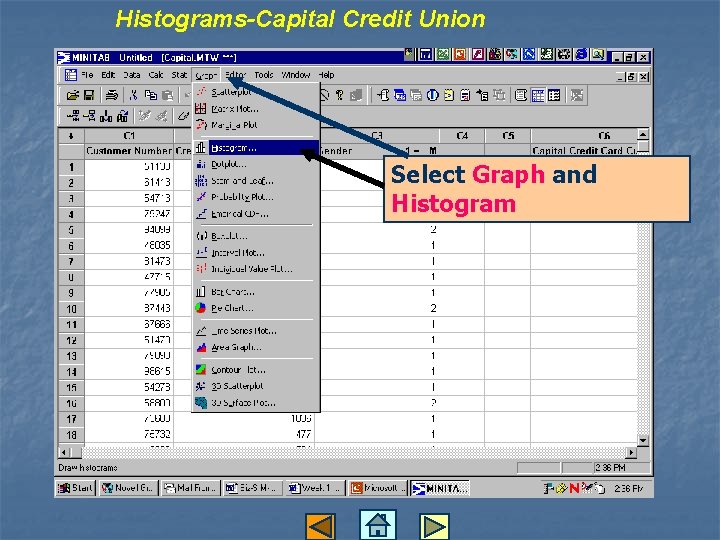Go to previous slide with orange arrow
720x540 pixels.
321,526
